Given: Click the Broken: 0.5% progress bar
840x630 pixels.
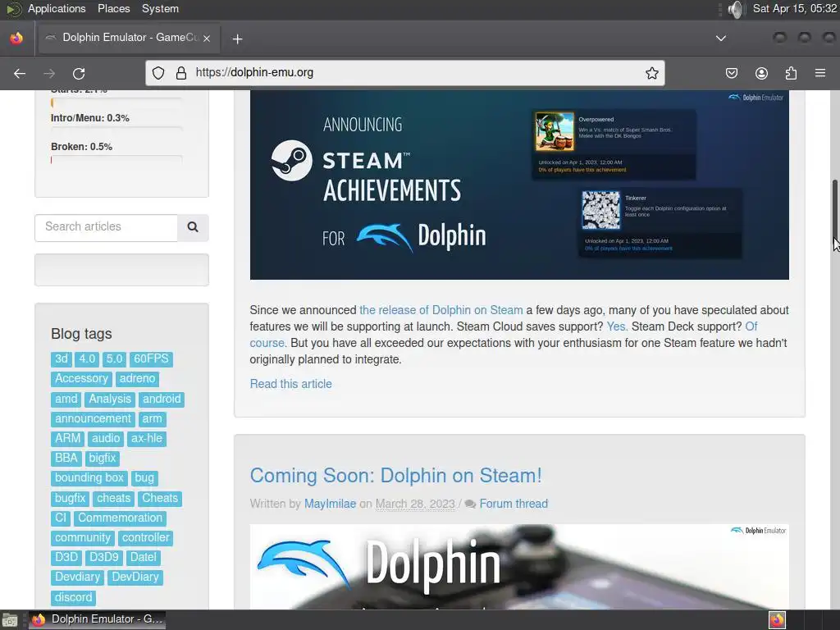Looking at the screenshot, I should tap(116, 160).
